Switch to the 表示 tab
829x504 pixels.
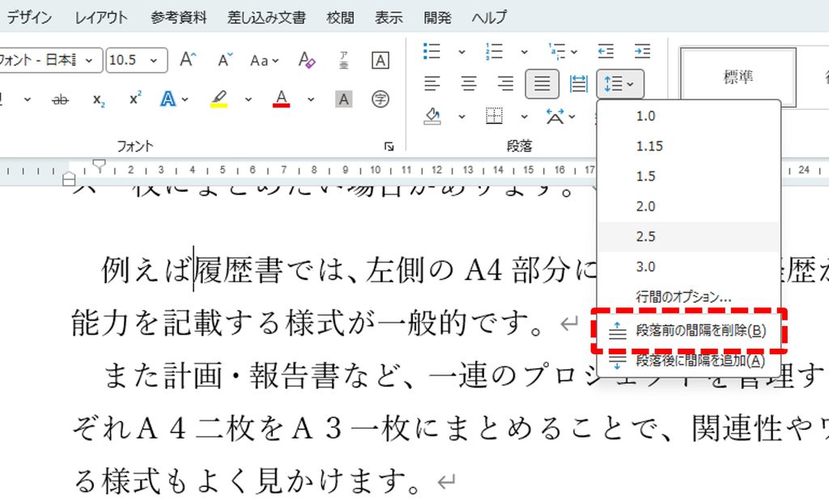389,18
